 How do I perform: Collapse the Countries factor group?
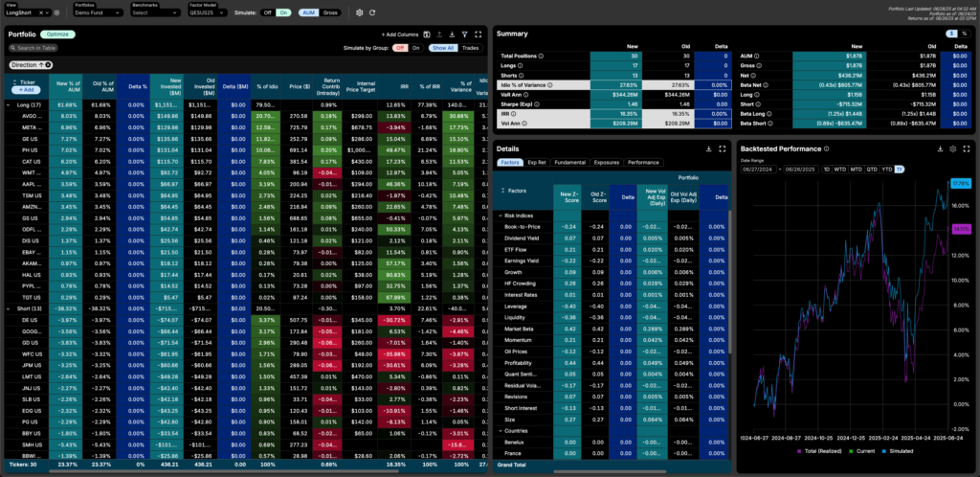(501, 431)
